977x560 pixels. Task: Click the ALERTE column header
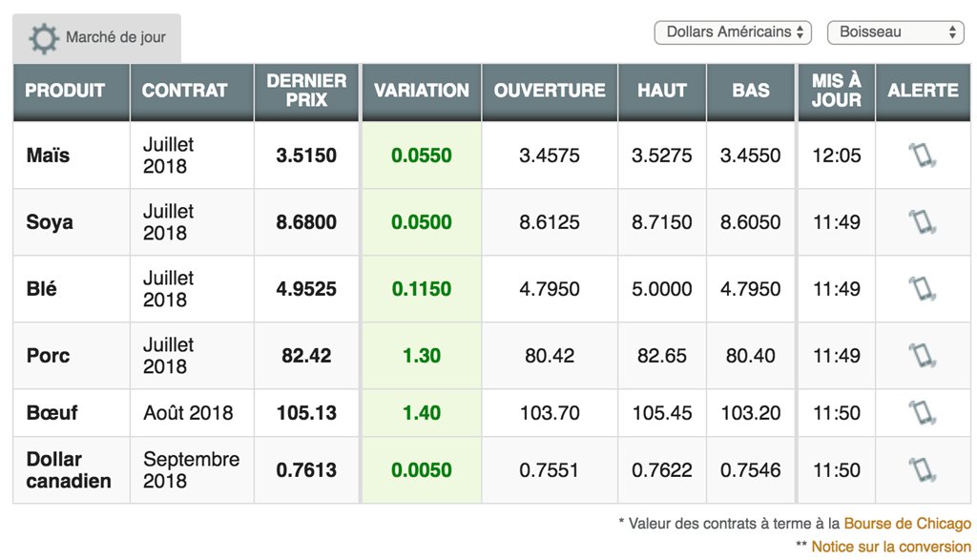(922, 91)
